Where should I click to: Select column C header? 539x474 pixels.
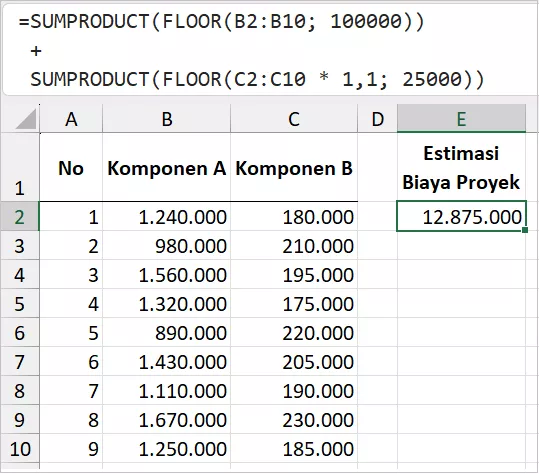pyautogui.click(x=294, y=119)
